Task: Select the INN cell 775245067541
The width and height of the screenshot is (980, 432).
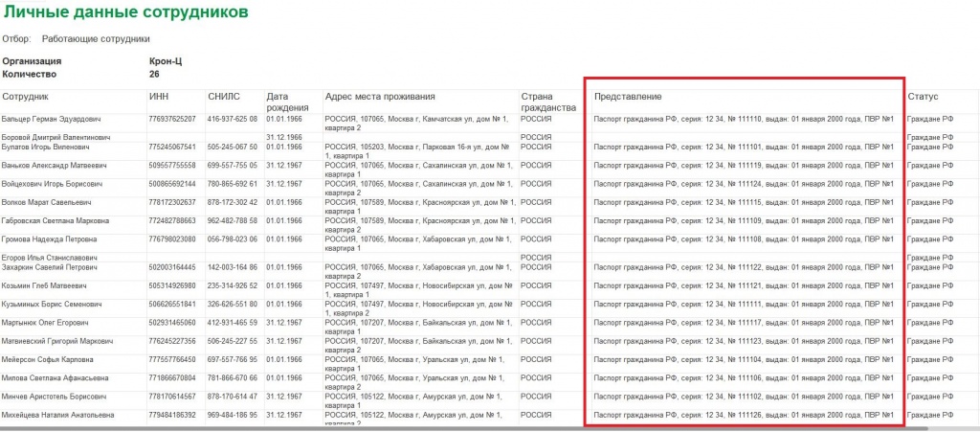Action: [x=172, y=147]
